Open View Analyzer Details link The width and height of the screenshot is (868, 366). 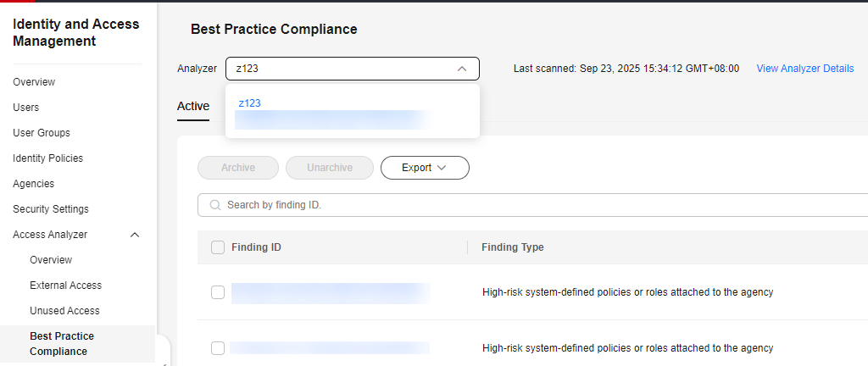click(x=804, y=69)
